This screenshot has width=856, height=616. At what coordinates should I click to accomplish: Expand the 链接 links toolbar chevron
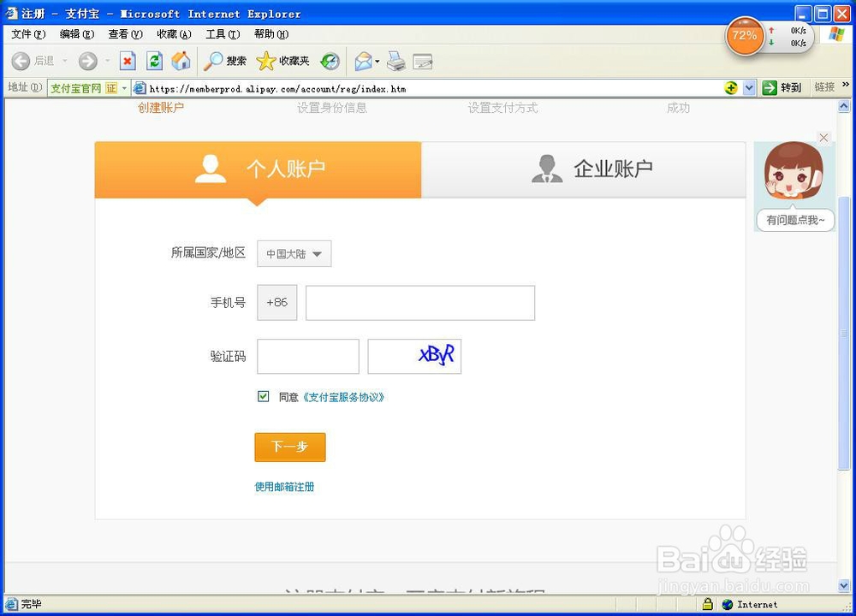click(x=846, y=84)
